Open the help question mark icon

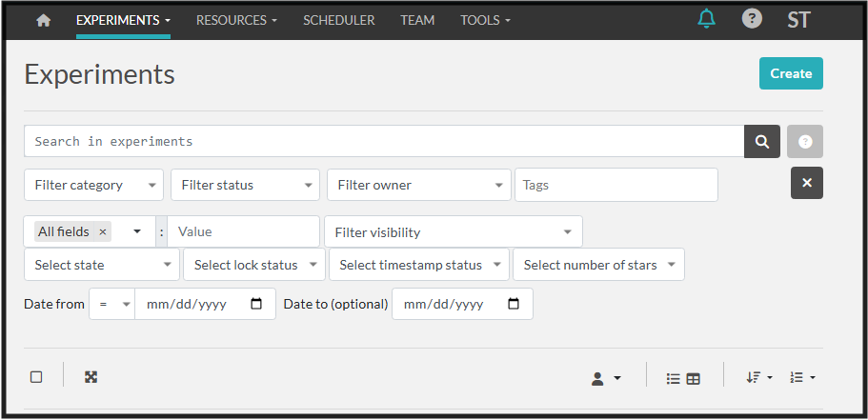click(x=752, y=19)
